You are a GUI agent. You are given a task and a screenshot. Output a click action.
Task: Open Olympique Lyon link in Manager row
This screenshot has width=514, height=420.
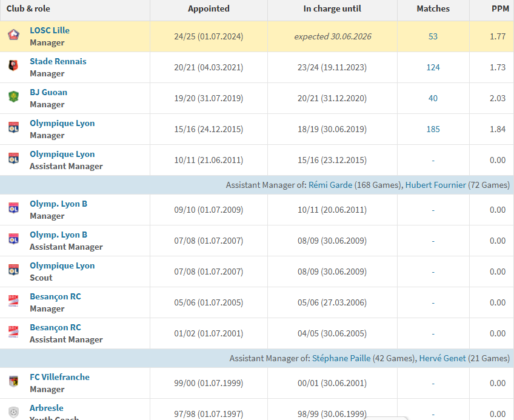coord(62,123)
